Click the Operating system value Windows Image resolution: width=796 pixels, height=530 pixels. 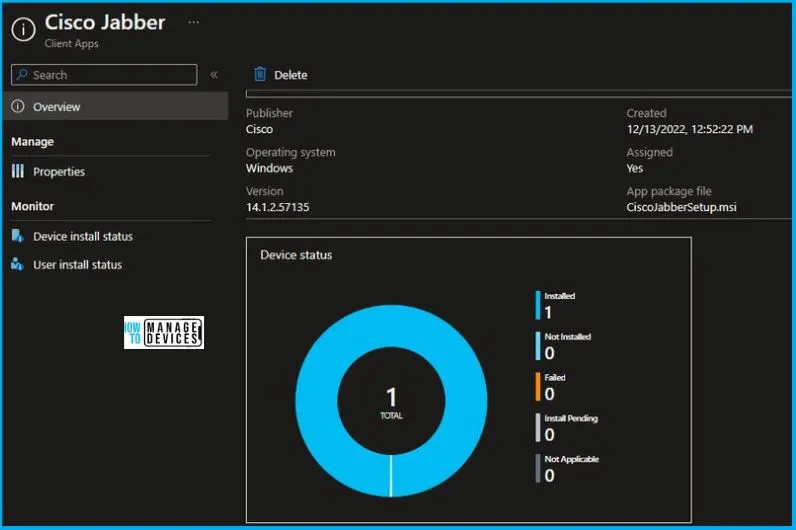coord(269,168)
